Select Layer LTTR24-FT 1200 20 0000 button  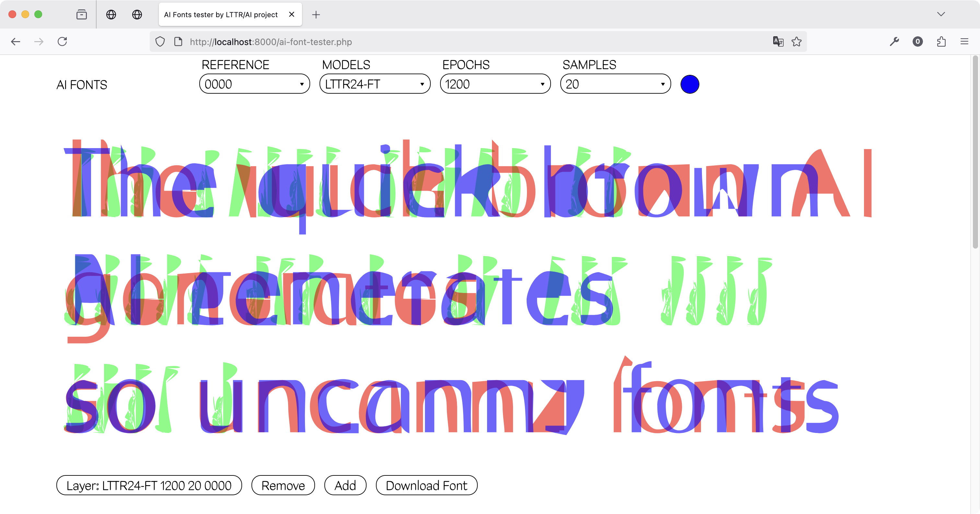click(x=149, y=485)
